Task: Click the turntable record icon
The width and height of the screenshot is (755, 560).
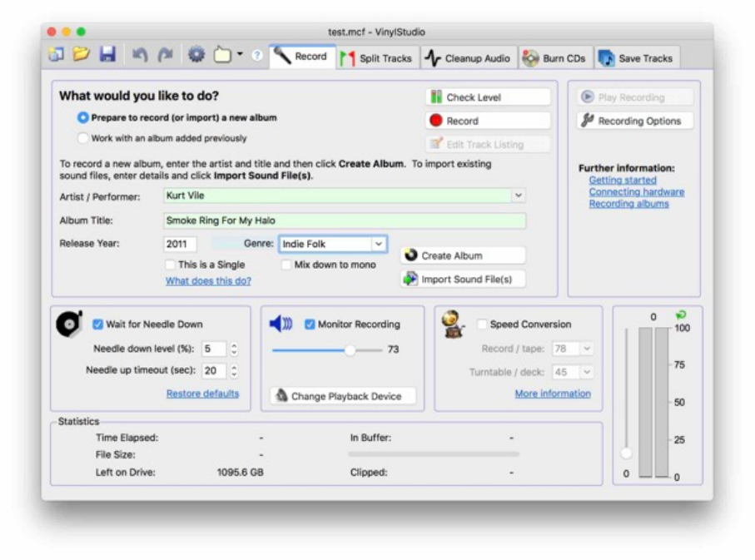Action: pyautogui.click(x=69, y=324)
